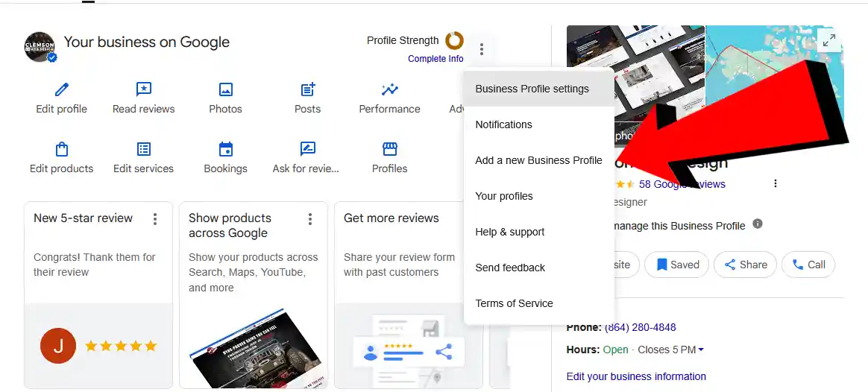Click the share icon in review form illustration

(444, 352)
